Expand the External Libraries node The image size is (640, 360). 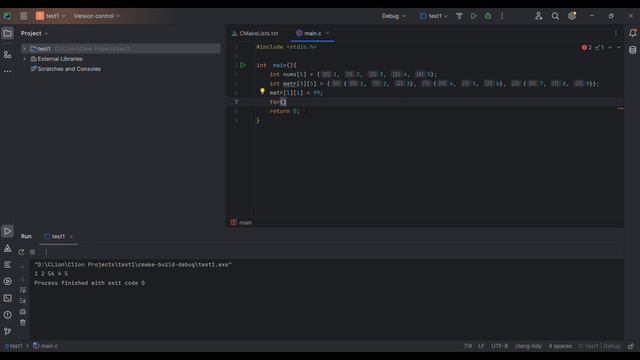pos(24,59)
